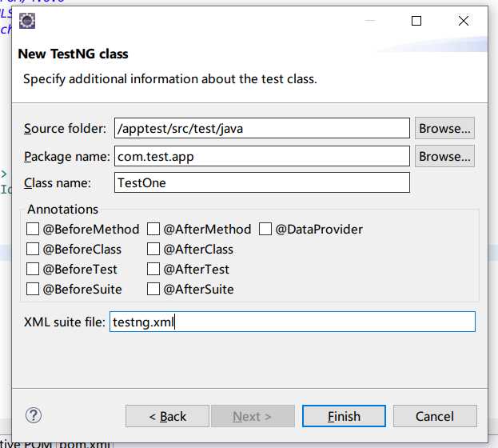Viewport: 498px width, 448px height.
Task: Enable the @AfterMethod annotation checkbox
Action: tap(153, 229)
